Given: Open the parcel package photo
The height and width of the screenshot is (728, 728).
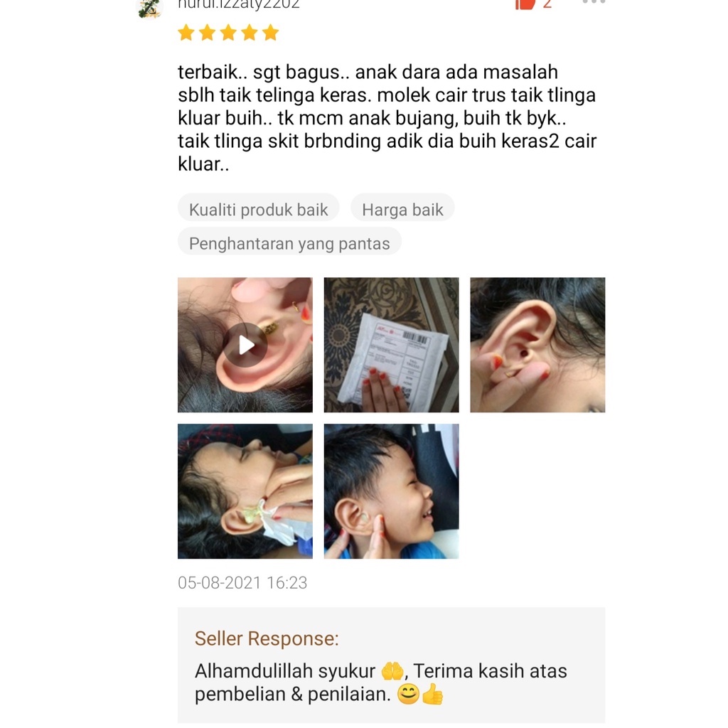Looking at the screenshot, I should click(x=392, y=345).
